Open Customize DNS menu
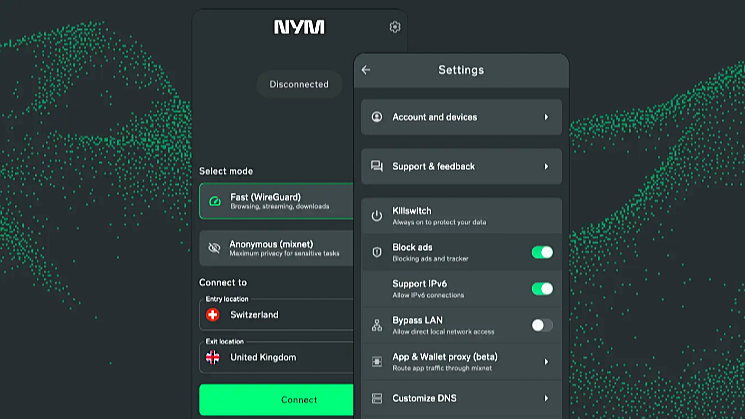Screen dimensions: 745x419 [461, 398]
